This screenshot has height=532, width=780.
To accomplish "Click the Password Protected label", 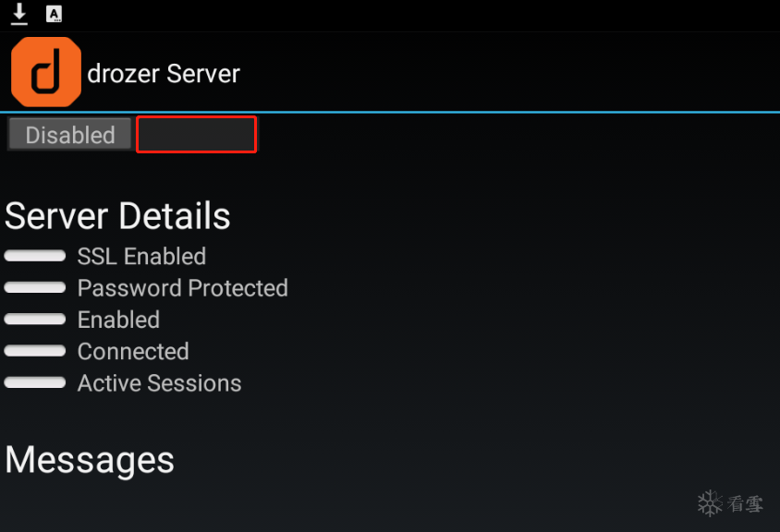I will [x=182, y=288].
